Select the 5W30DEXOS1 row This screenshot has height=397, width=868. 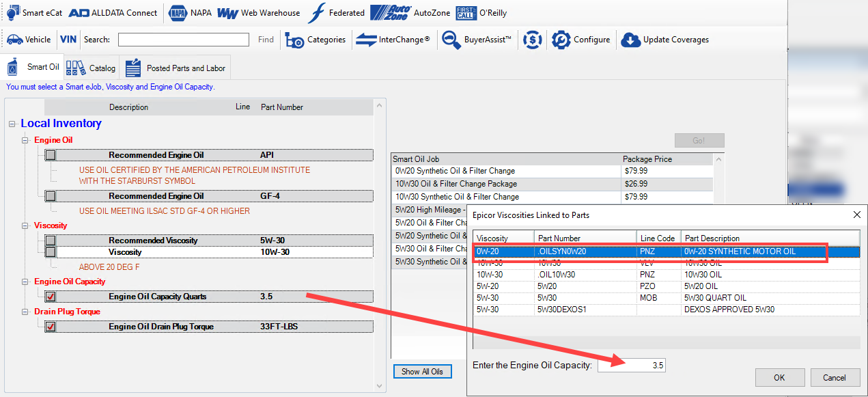[667, 310]
